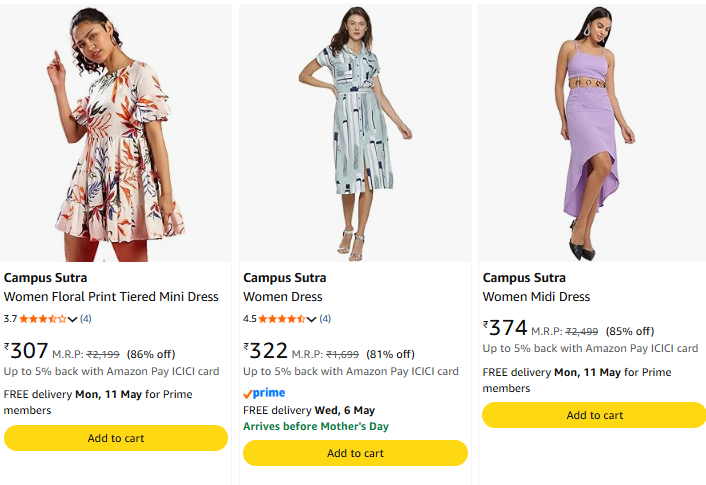Click the (4) review count for Women Dress

[325, 319]
